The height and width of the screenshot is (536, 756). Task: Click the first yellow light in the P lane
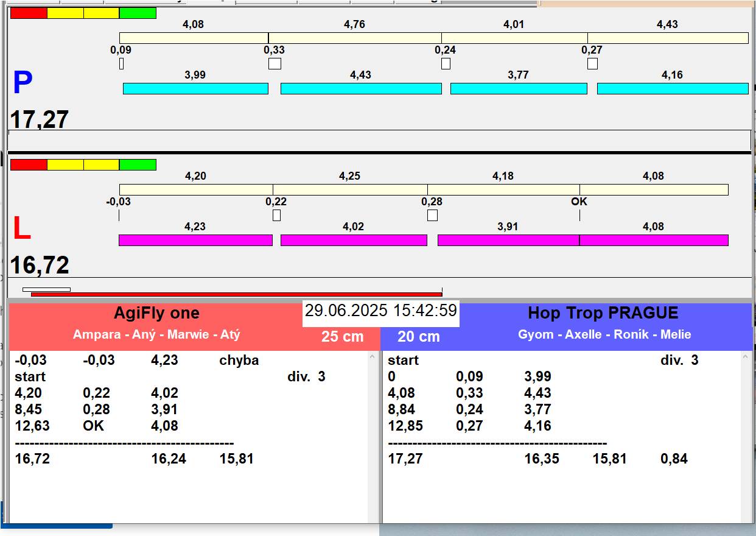[x=65, y=13]
